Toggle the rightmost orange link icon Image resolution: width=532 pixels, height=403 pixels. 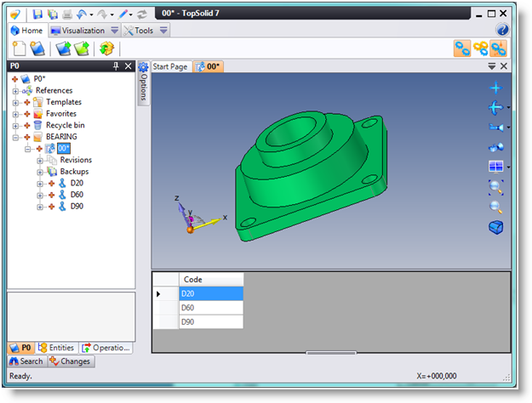[x=498, y=48]
